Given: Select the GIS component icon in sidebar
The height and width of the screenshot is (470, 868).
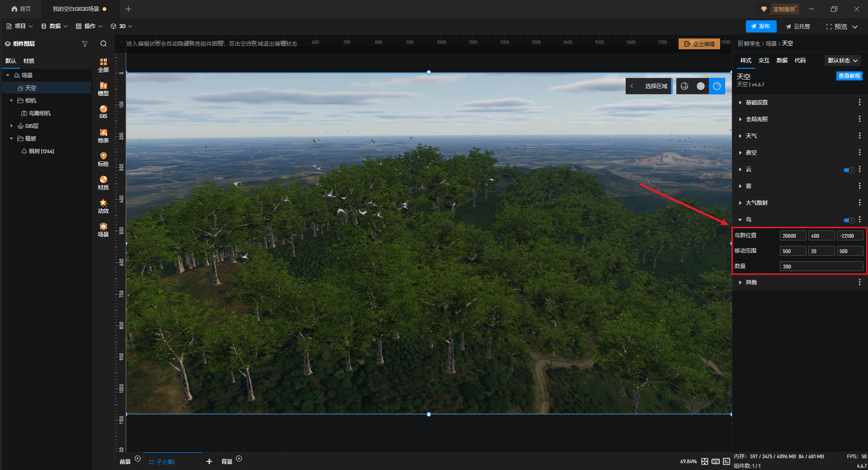Looking at the screenshot, I should (x=103, y=112).
